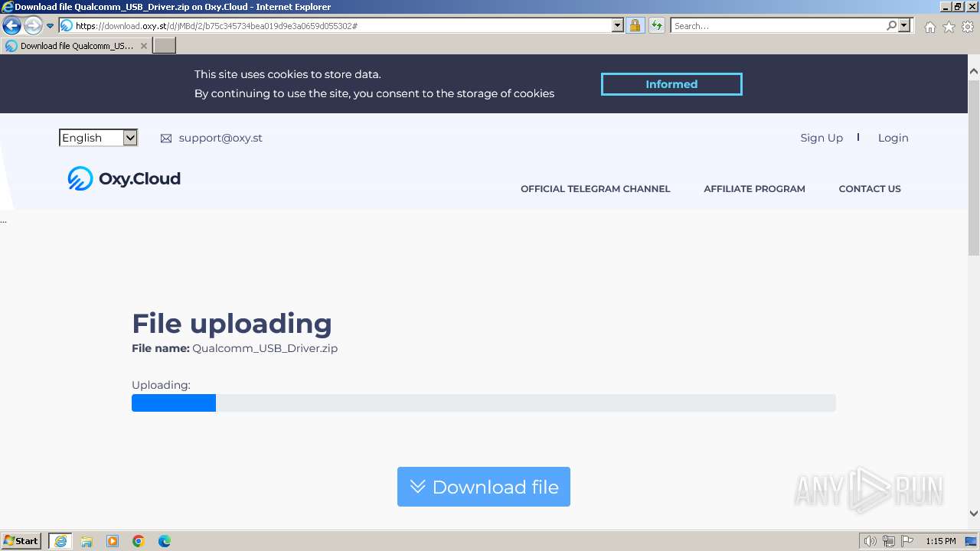Open the Windows Start button
Screen dimensions: 980x551
click(21, 541)
